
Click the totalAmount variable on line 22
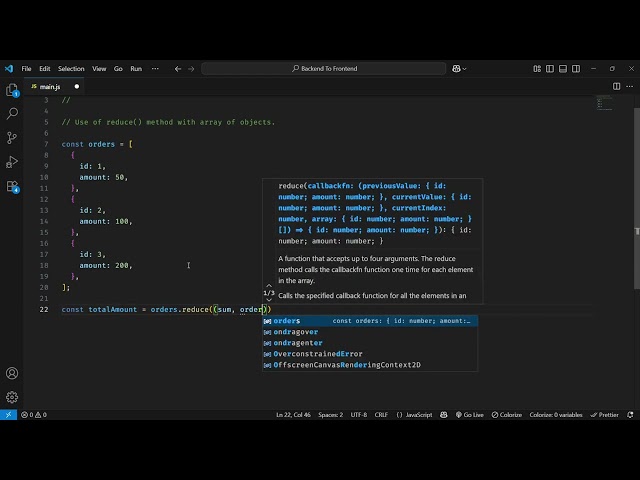[113, 309]
